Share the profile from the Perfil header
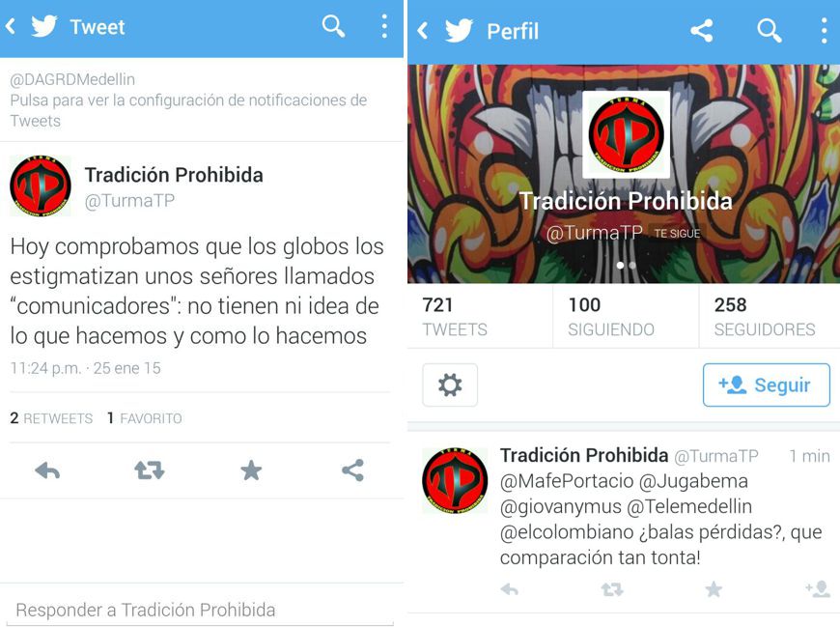Image resolution: width=840 pixels, height=627 pixels. pos(702,31)
